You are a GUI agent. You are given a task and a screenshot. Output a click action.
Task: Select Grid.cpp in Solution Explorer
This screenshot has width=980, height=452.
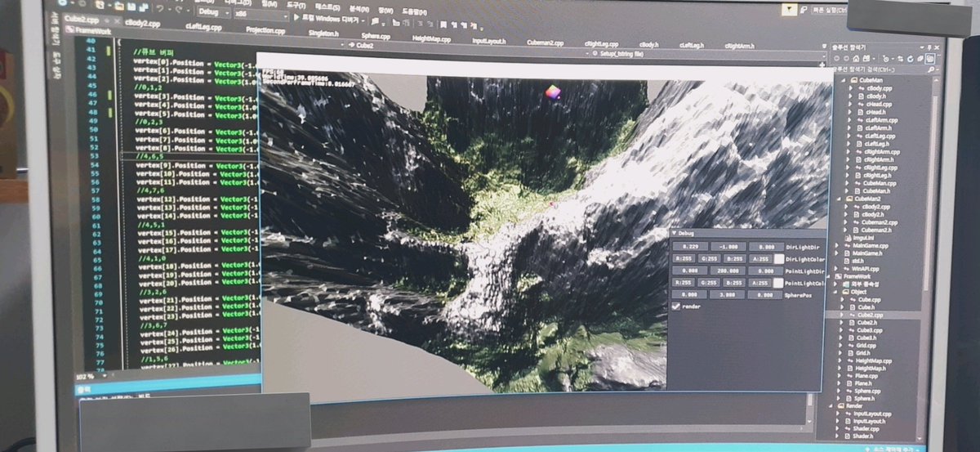coord(866,345)
